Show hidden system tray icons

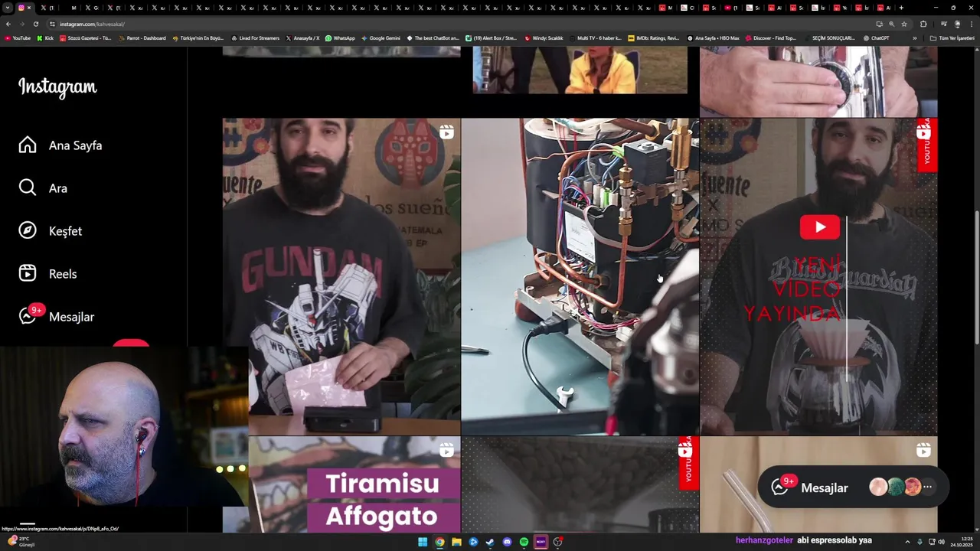point(907,542)
